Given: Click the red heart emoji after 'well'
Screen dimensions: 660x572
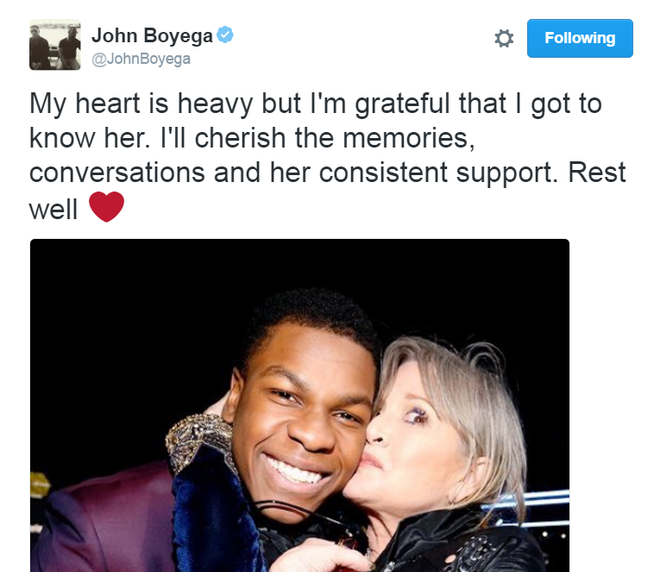Looking at the screenshot, I should click(106, 206).
